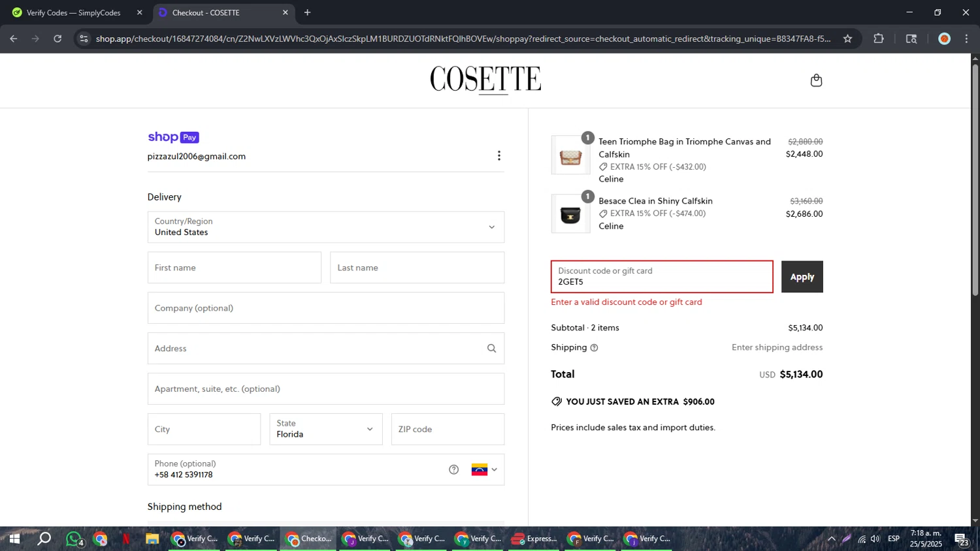Click the total amount $5,134.00

[x=801, y=374]
